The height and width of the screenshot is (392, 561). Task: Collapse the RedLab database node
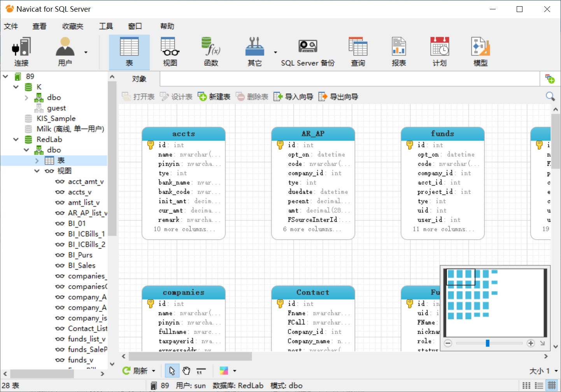16,139
